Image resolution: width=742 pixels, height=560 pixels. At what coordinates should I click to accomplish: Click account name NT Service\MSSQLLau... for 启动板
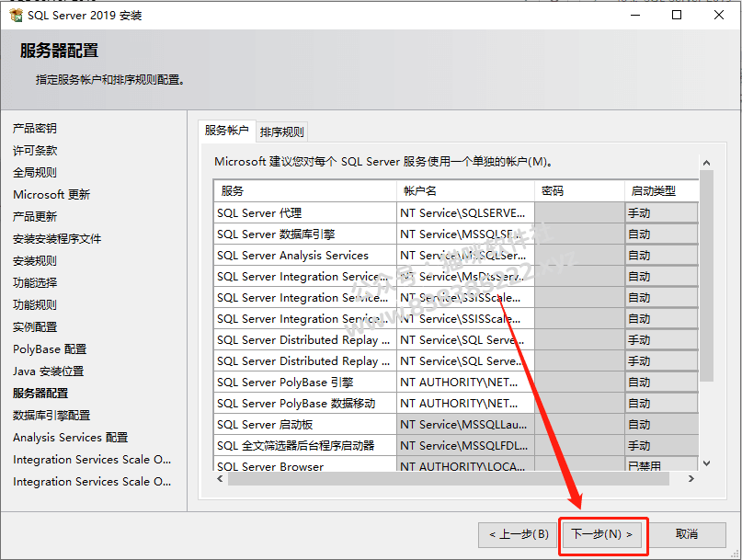[x=465, y=425]
